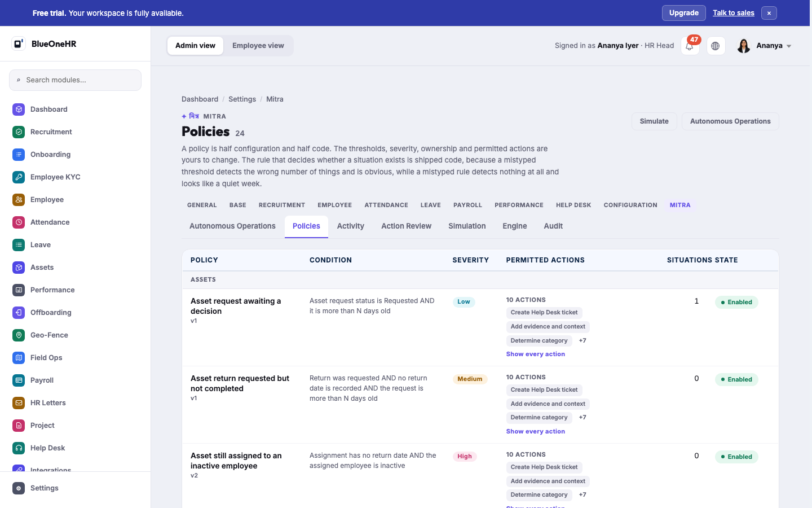
Task: Open the Employee people icon
Action: pyautogui.click(x=19, y=200)
